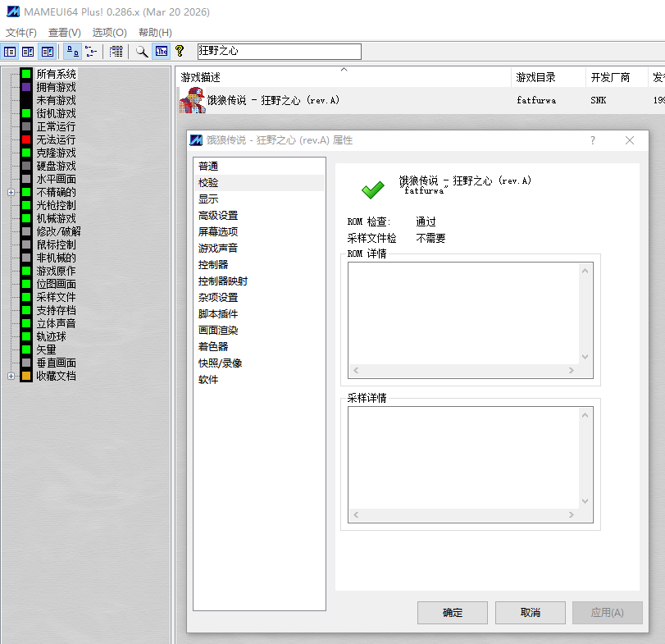
Task: Open the search magnifier tool
Action: click(x=142, y=51)
